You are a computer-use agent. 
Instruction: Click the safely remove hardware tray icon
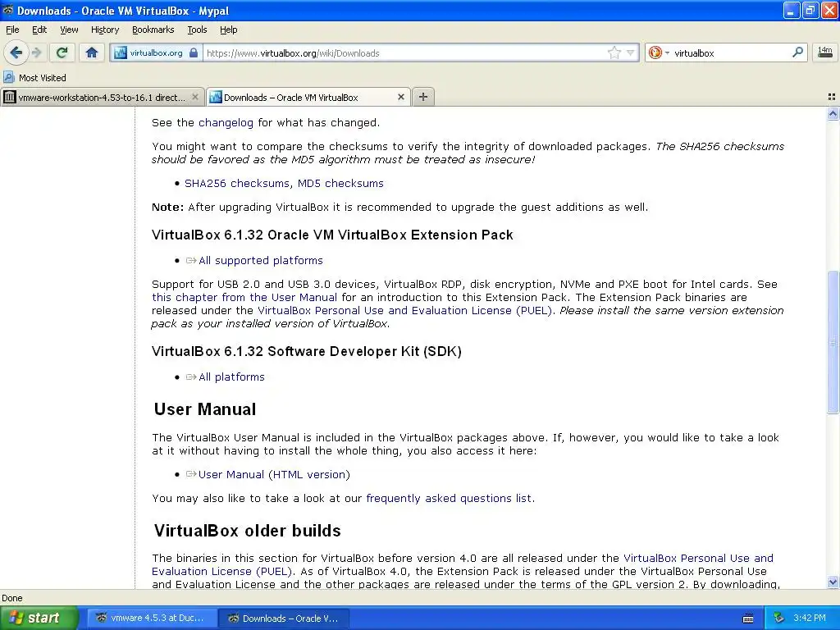tap(779, 618)
